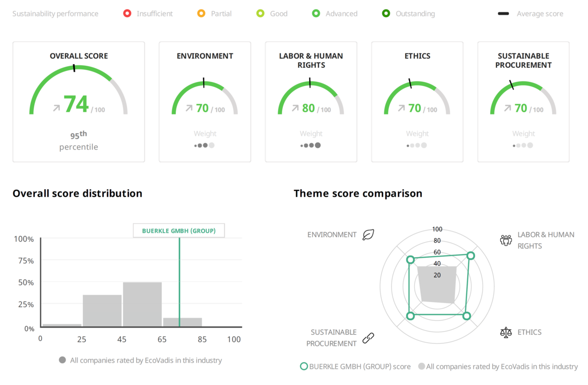Select the red Insufficient legend marker

127,13
